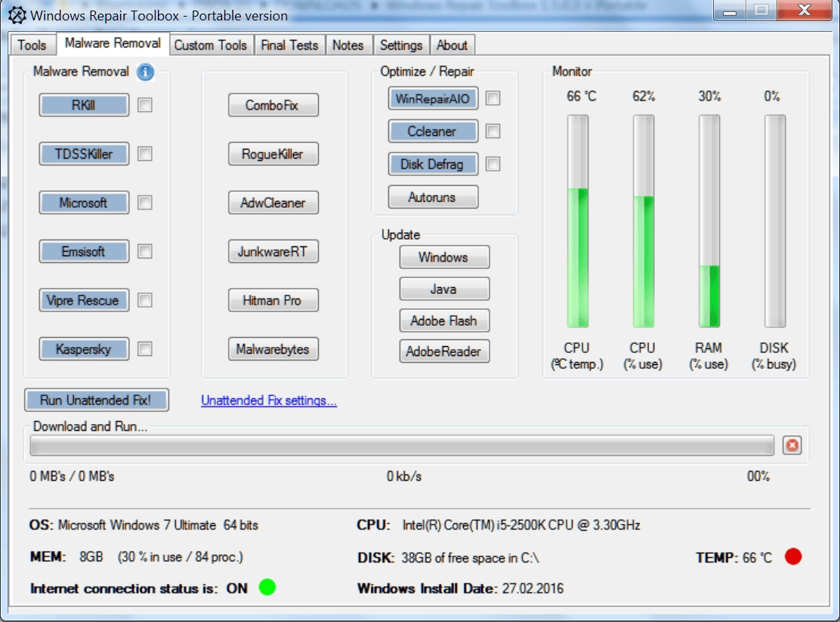Tick the Disk Defrag checkbox
The width and height of the screenshot is (840, 622).
(x=493, y=164)
